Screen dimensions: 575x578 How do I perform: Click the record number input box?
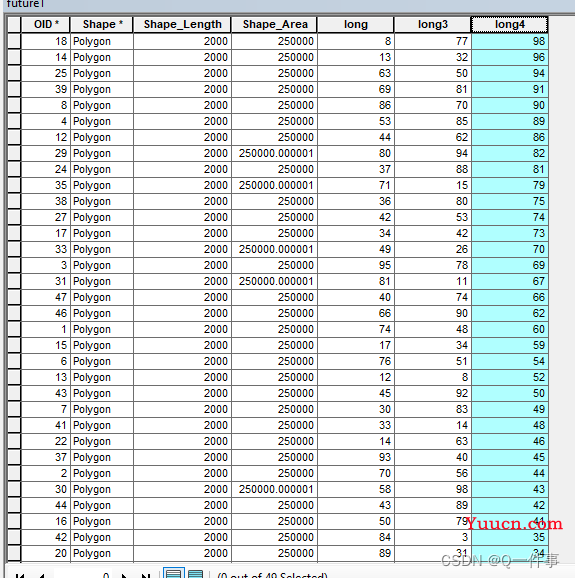[83, 575]
